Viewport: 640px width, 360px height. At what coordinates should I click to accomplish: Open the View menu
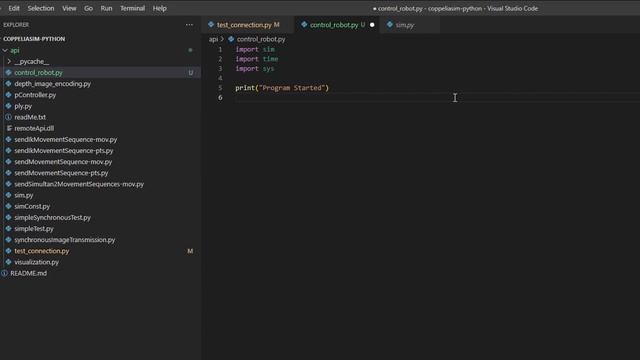tap(69, 8)
